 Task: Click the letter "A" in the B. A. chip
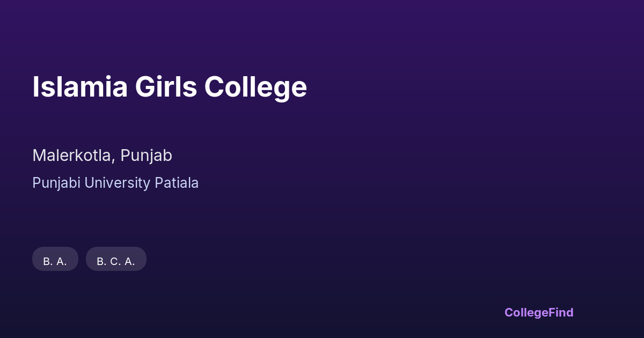60,261
